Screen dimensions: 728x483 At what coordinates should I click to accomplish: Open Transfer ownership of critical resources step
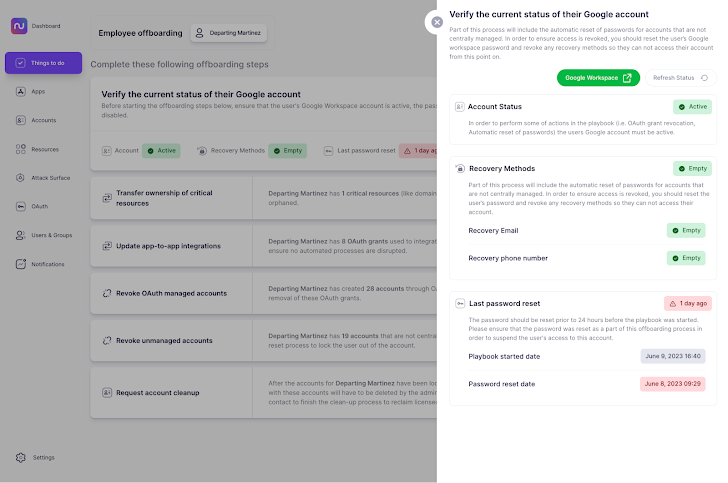[x=170, y=197]
